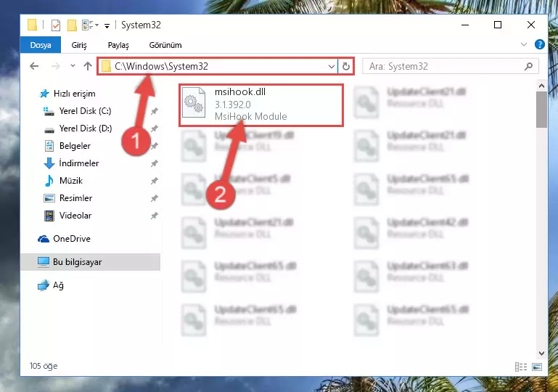Open the view layout quick access dropdown

click(90, 25)
